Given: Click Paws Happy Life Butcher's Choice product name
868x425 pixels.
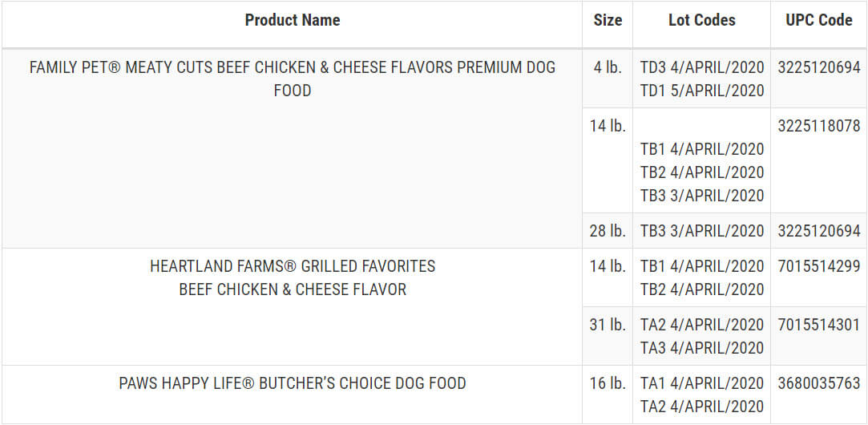Looking at the screenshot, I should coord(292,383).
